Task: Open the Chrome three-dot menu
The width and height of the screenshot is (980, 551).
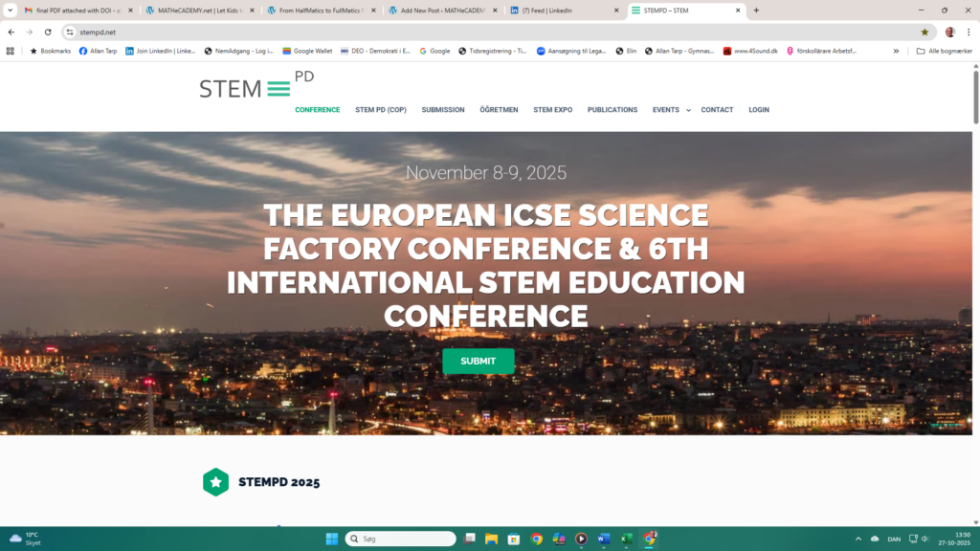Action: pos(969,32)
